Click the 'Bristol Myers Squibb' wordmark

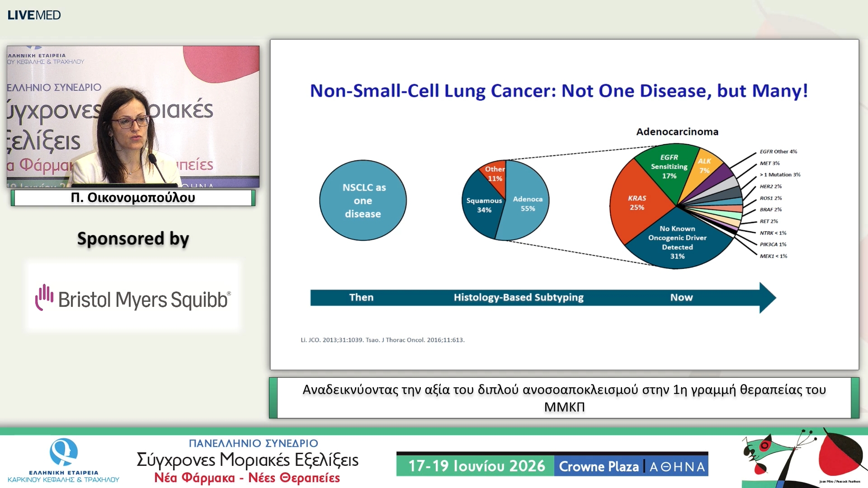tap(145, 300)
